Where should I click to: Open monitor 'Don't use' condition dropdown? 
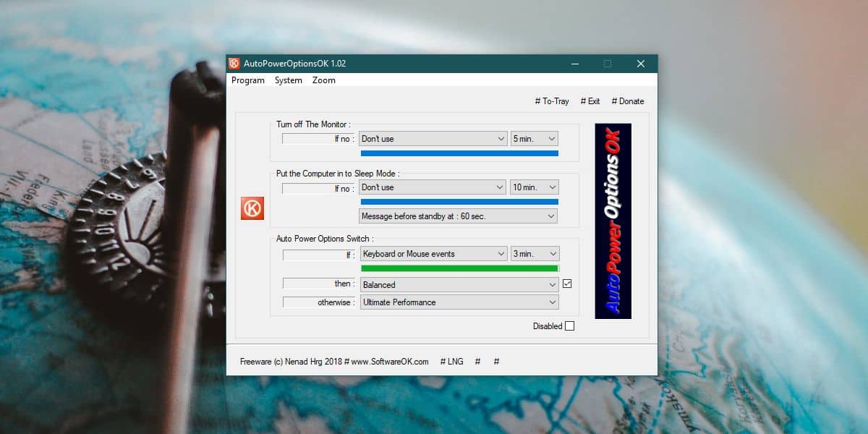(x=433, y=139)
